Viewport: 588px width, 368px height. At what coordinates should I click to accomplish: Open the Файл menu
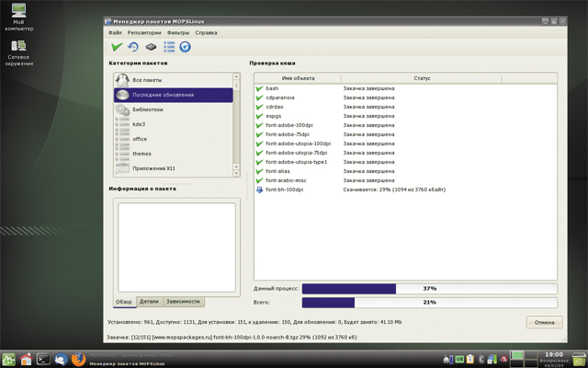[115, 33]
